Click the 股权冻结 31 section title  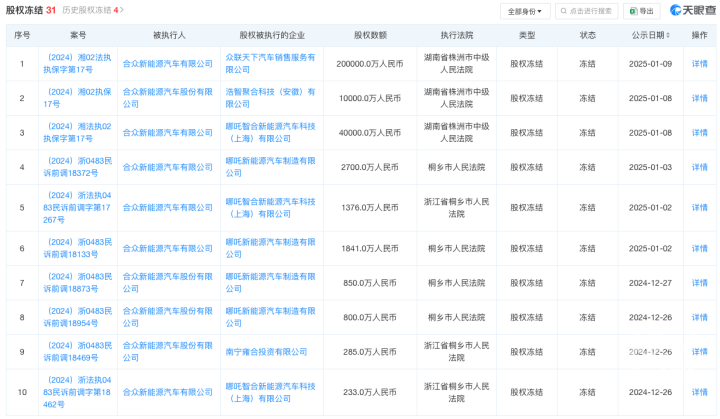tap(31, 10)
